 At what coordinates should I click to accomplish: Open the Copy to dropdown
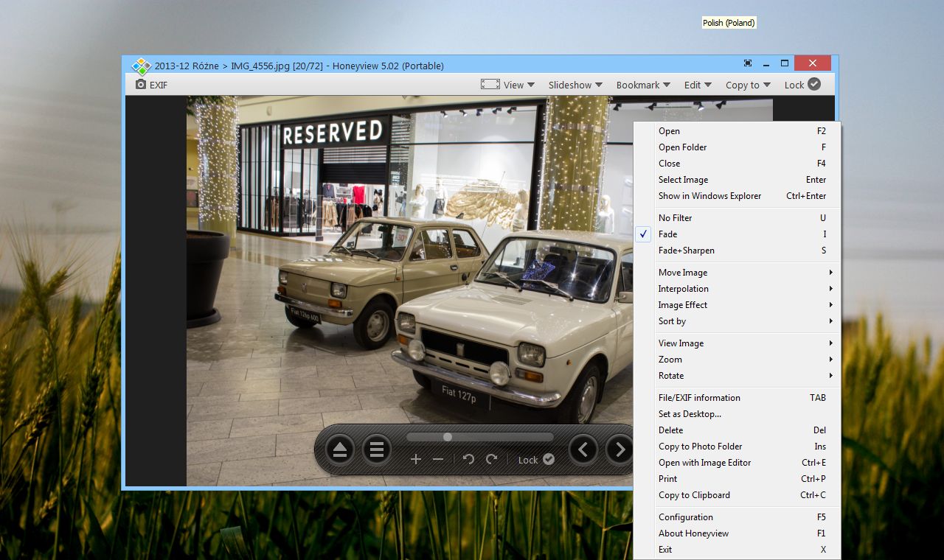[x=748, y=85]
